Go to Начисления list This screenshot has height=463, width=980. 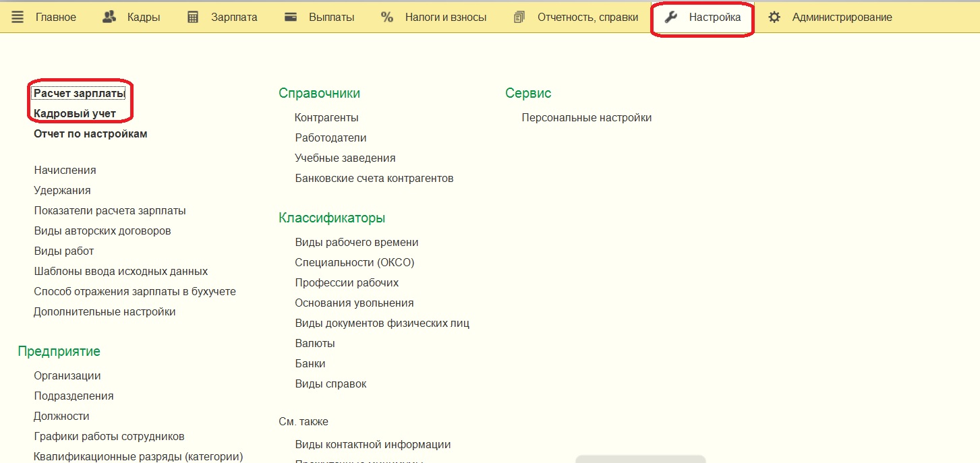coord(65,171)
